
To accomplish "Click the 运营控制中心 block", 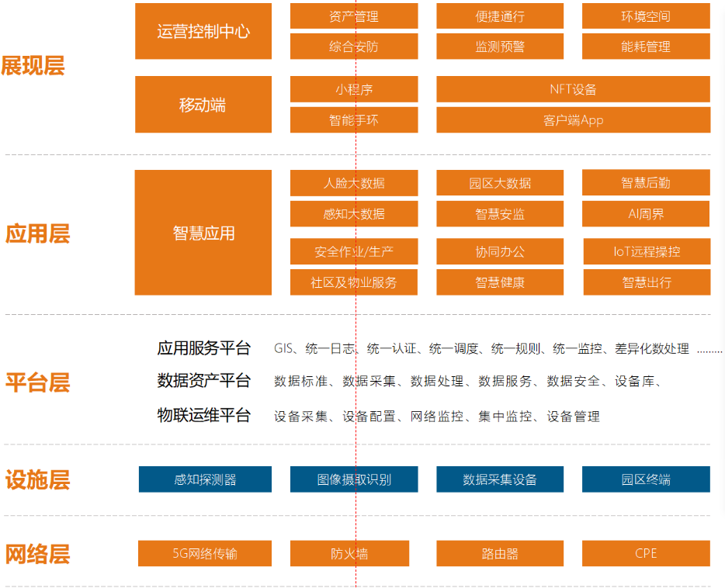I will click(x=203, y=32).
